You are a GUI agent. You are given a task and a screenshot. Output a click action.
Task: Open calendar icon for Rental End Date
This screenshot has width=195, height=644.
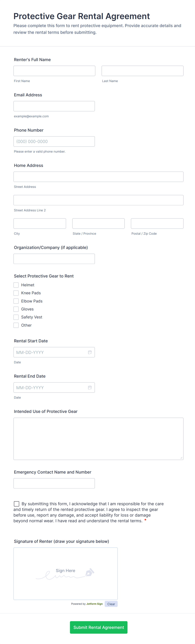pyautogui.click(x=90, y=387)
